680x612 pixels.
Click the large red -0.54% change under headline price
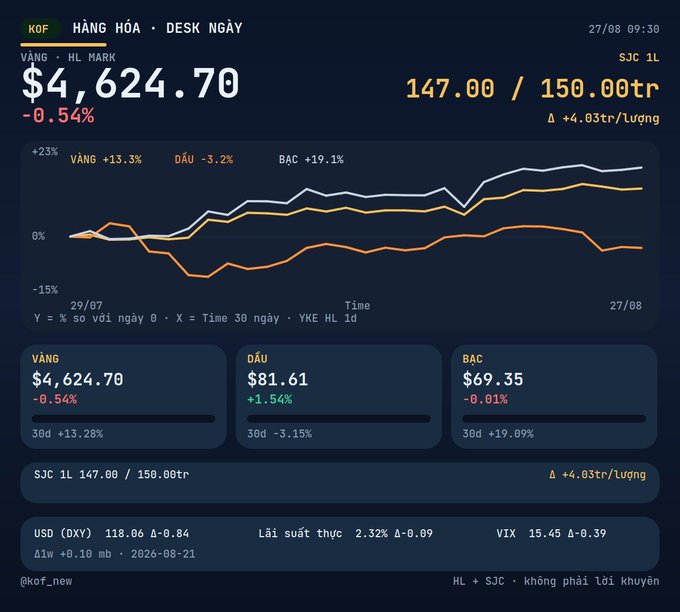coord(58,116)
